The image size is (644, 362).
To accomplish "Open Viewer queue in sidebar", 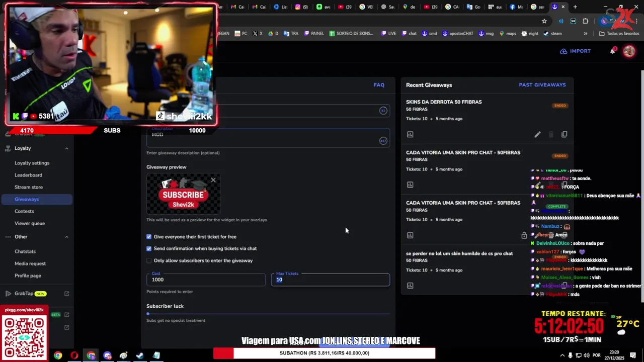I will click(x=30, y=223).
